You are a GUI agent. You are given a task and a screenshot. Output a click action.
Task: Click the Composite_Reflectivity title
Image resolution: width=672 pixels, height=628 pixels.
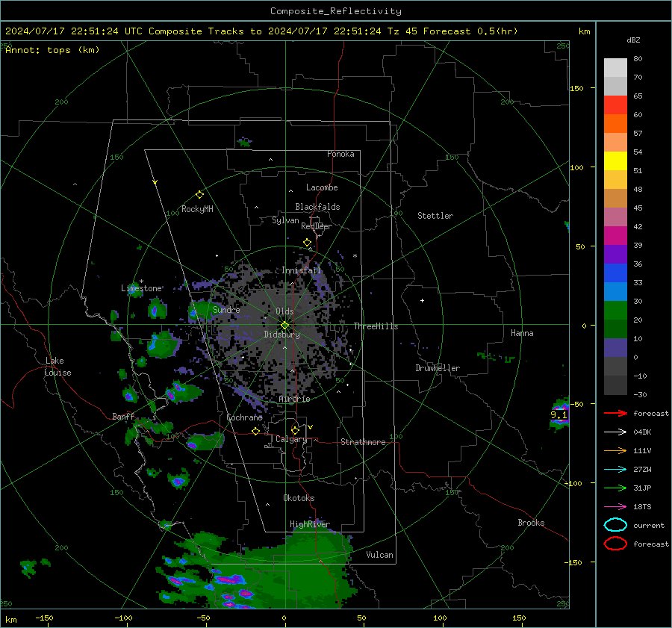click(x=335, y=11)
